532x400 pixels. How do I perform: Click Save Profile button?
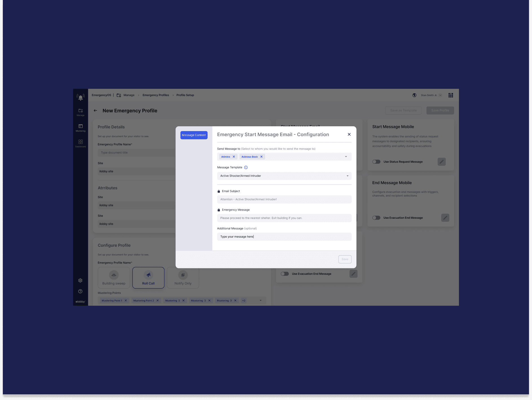coord(440,111)
